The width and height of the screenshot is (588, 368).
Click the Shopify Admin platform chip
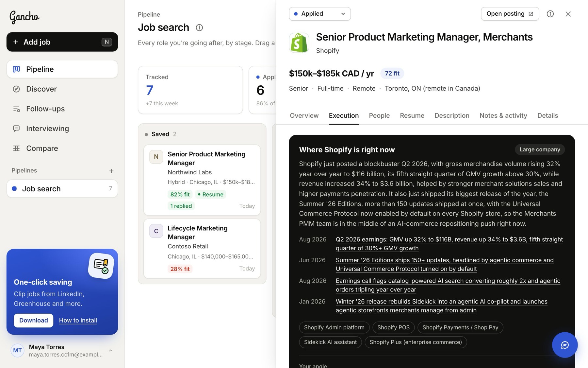pyautogui.click(x=334, y=327)
